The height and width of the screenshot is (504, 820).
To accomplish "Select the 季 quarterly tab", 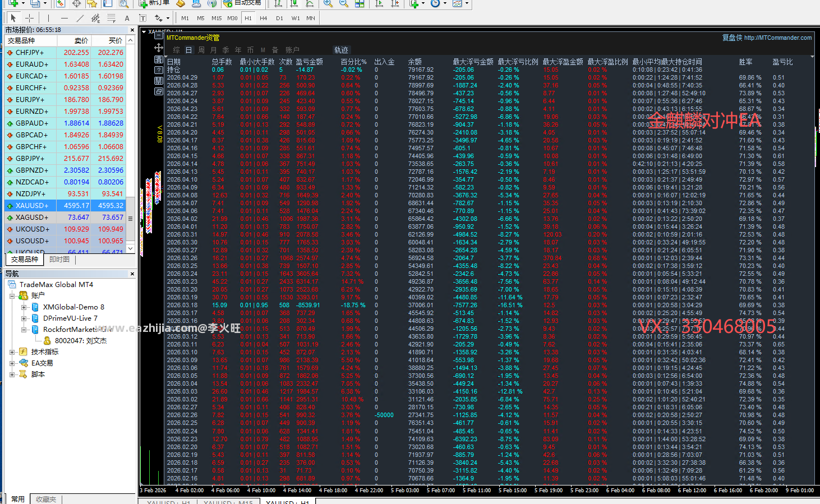I will tap(226, 50).
